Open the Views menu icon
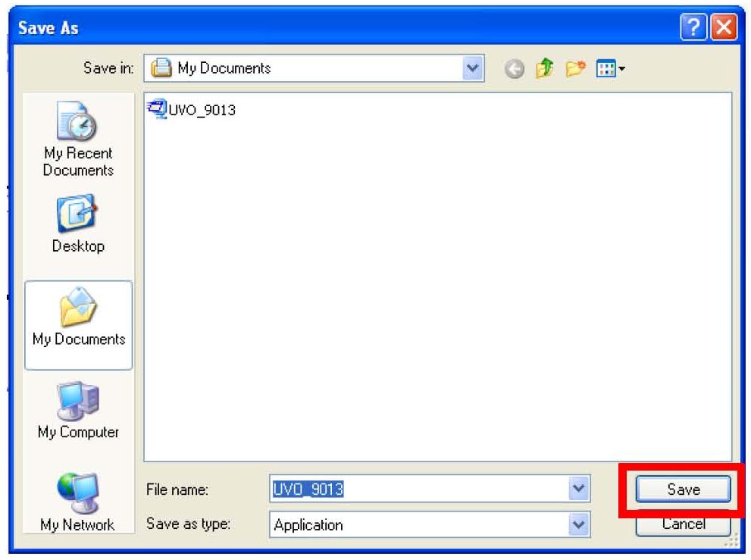This screenshot has height=560, width=751. pos(609,69)
